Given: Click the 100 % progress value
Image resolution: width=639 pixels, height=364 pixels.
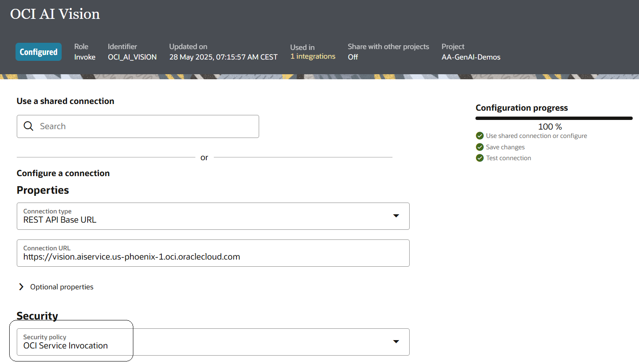Looking at the screenshot, I should point(550,127).
